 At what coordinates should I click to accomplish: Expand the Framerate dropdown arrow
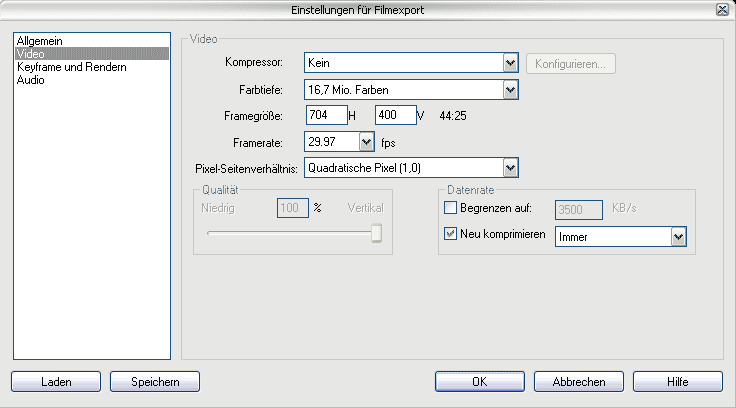[x=366, y=142]
